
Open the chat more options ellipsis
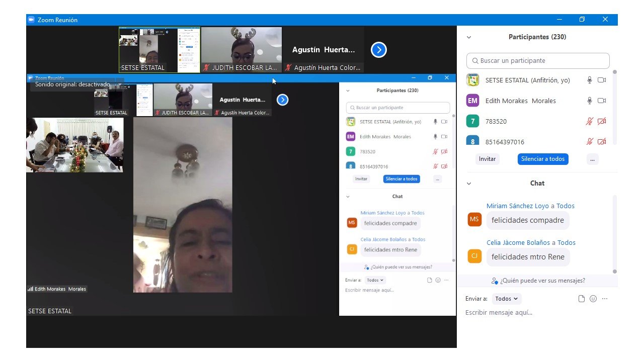[x=605, y=299]
